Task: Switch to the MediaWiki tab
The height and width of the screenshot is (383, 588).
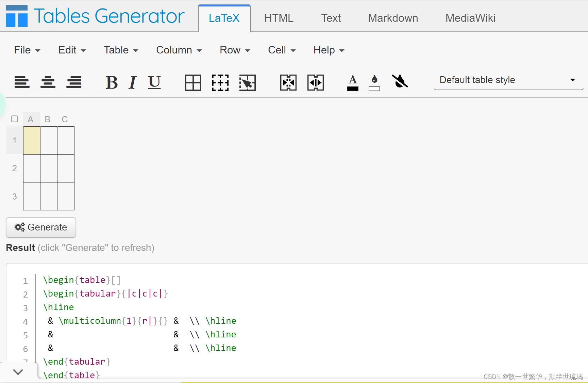Action: click(x=470, y=18)
